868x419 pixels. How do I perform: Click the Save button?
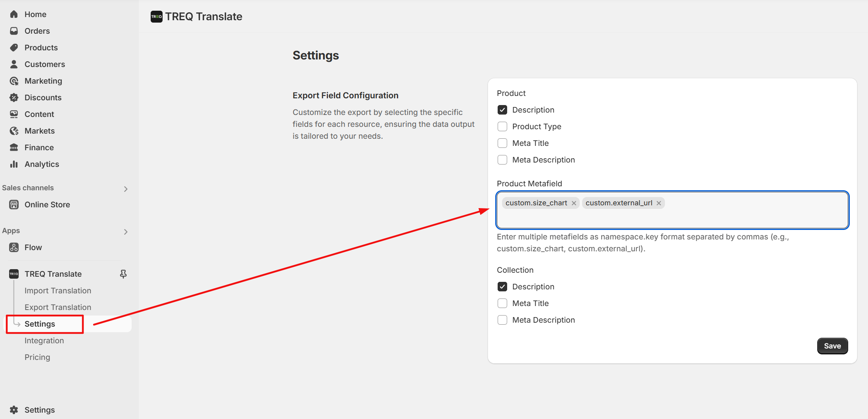click(832, 346)
